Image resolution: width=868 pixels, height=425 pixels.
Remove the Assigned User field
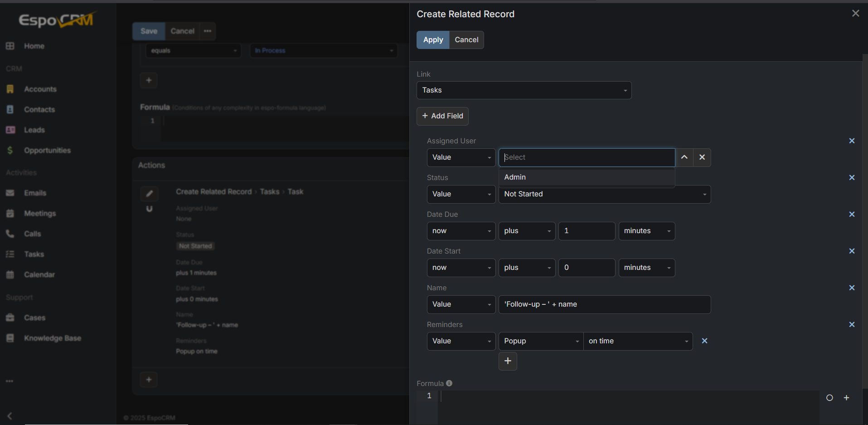pyautogui.click(x=852, y=141)
